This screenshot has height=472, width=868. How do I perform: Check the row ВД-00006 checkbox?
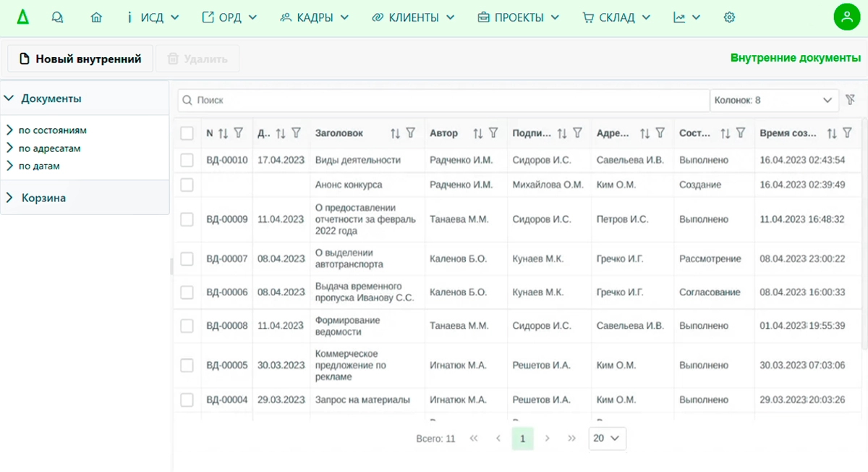pyautogui.click(x=187, y=292)
